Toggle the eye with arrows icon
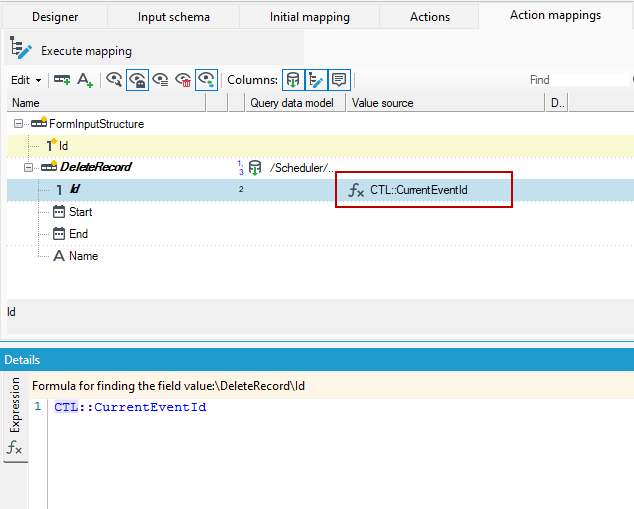The width and height of the screenshot is (634, 509). coord(207,80)
